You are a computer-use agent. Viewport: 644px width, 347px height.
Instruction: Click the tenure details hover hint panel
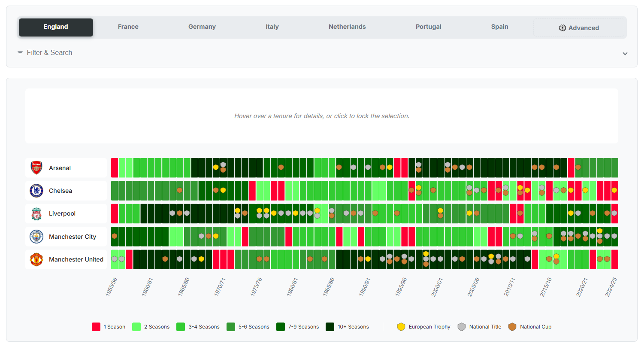tap(322, 116)
